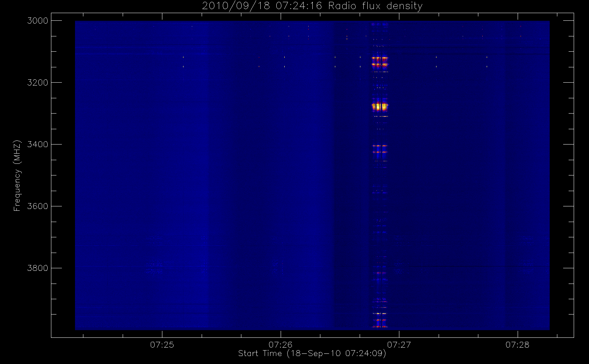Click the 3400 frequency tick label
The height and width of the screenshot is (364, 589).
tap(38, 145)
